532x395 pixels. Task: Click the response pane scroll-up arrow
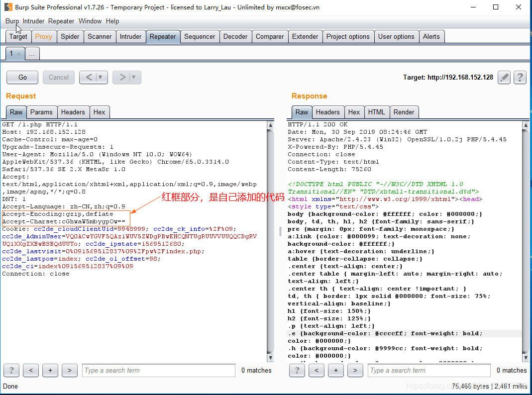pos(526,125)
